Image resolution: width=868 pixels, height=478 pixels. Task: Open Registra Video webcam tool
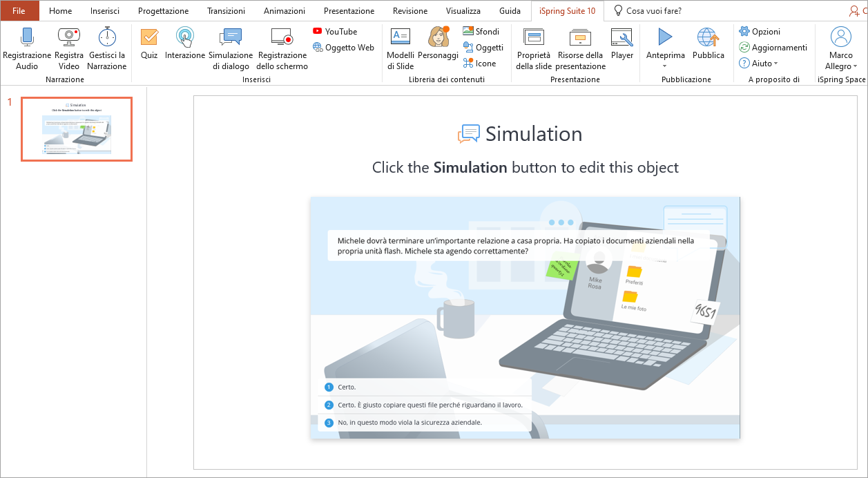pyautogui.click(x=68, y=38)
